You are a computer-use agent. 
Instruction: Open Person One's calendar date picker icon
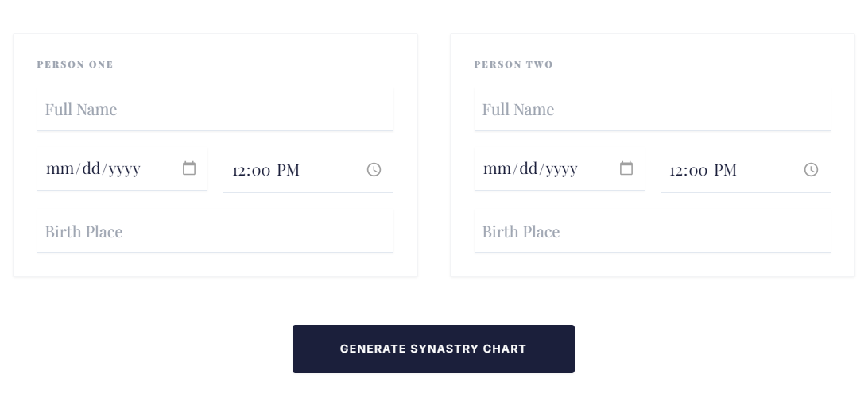(x=189, y=168)
